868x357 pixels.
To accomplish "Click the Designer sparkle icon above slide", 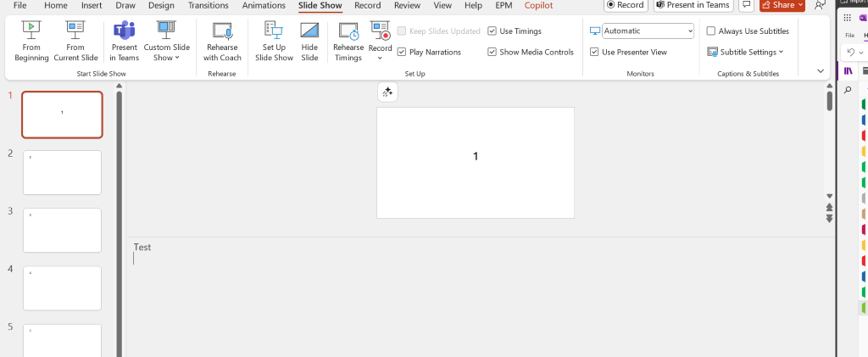I will coord(387,92).
